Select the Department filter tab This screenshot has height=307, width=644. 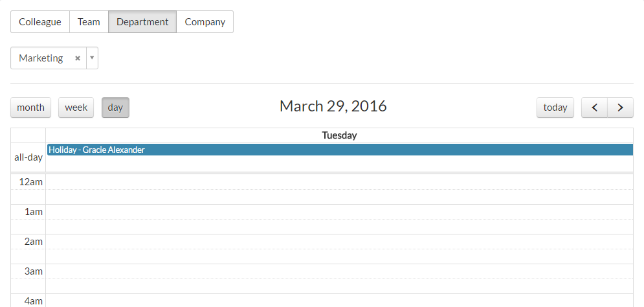pos(142,22)
